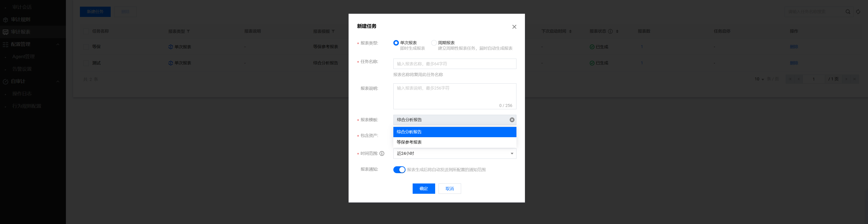This screenshot has width=868, height=224.
Task: Click the 报表状态 info icon
Action: tap(610, 31)
